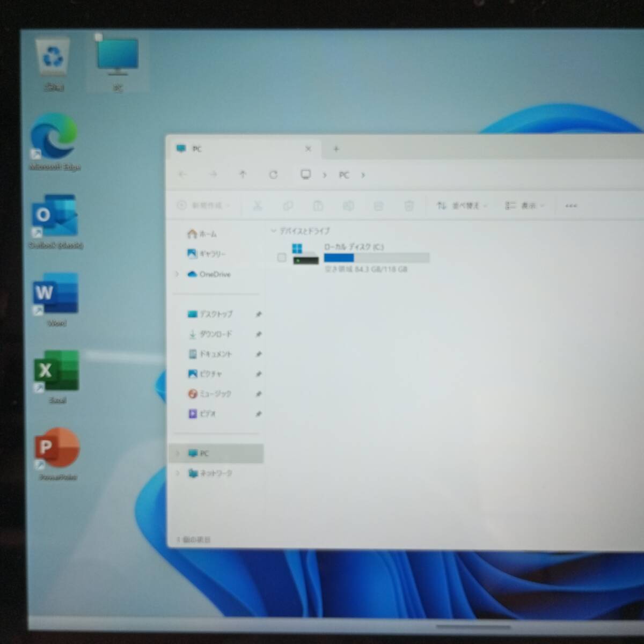The width and height of the screenshot is (644, 644).
Task: Go back in File Explorer
Action: (182, 174)
